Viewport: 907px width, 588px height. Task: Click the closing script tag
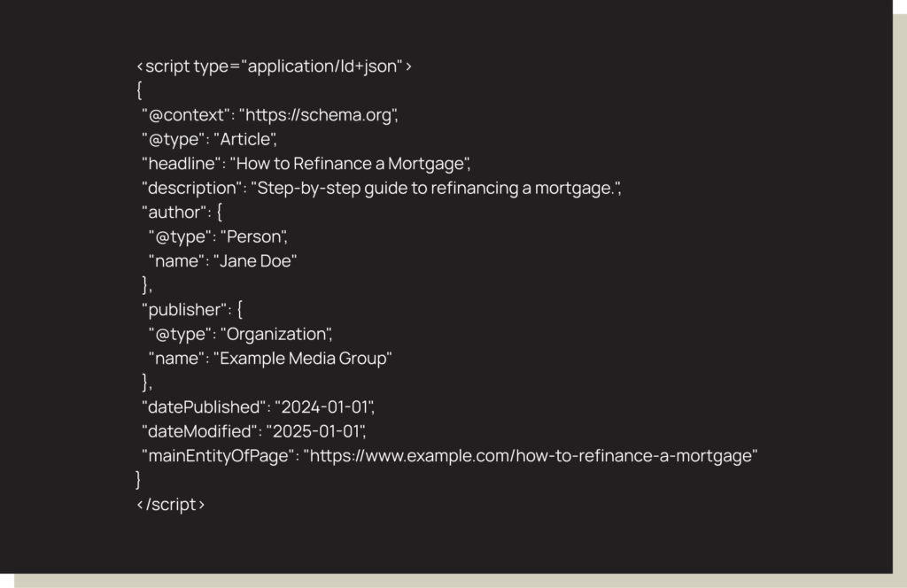[x=171, y=505]
